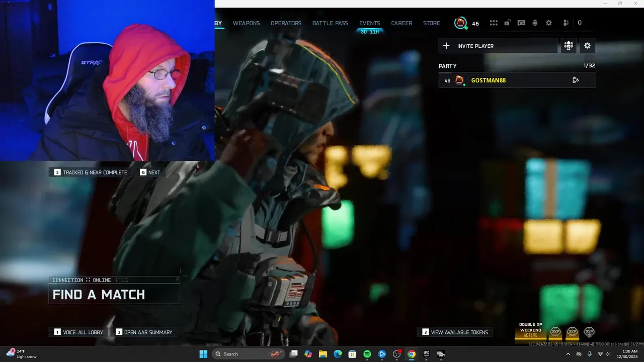644x362 pixels.
Task: Click View Available Tokens
Action: tap(455, 332)
